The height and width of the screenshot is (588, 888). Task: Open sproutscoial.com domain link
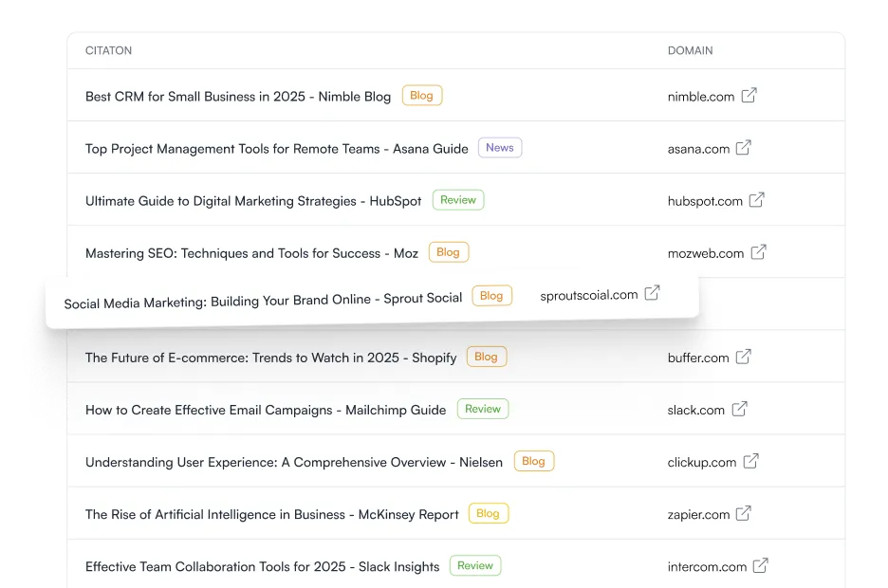pyautogui.click(x=589, y=295)
